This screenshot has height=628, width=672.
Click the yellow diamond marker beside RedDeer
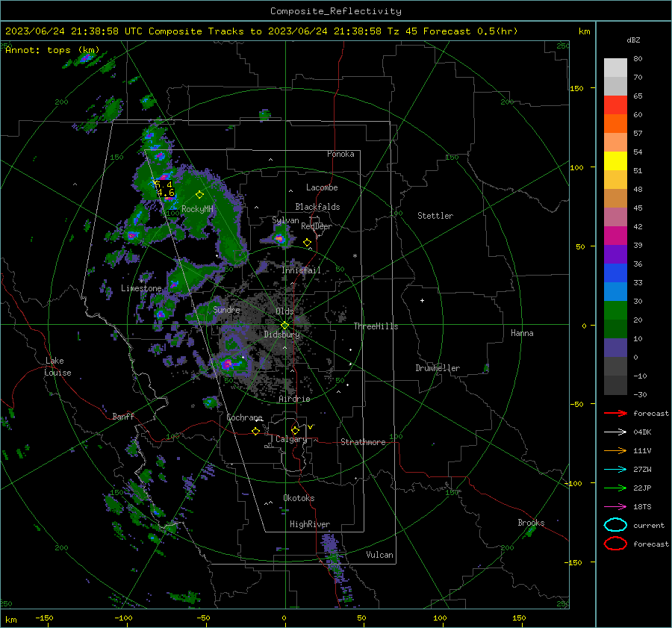tap(307, 243)
